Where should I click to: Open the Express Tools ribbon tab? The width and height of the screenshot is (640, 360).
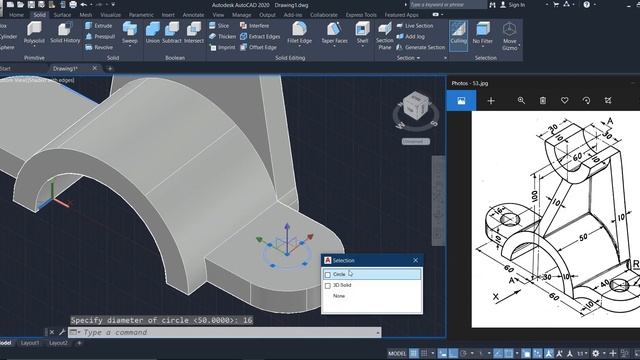point(361,15)
